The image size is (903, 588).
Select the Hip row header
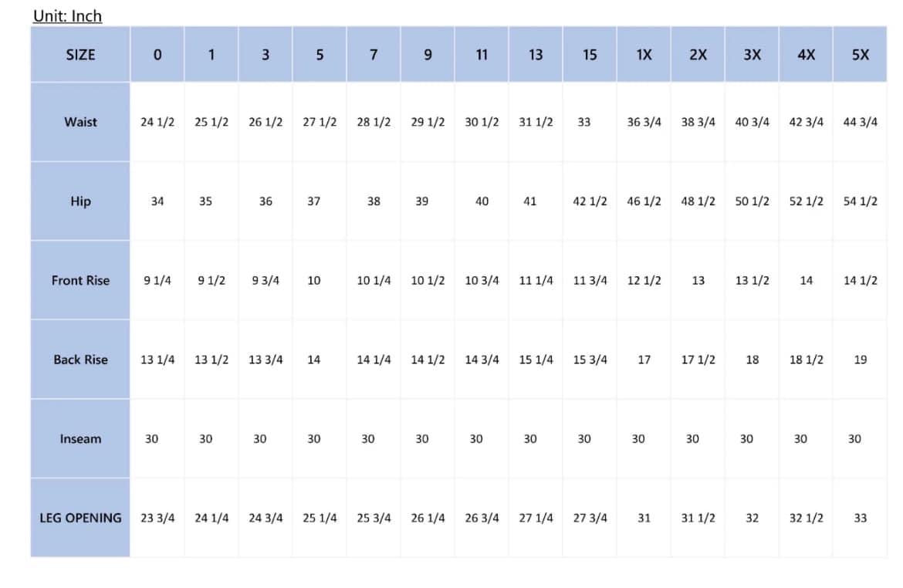tap(80, 201)
